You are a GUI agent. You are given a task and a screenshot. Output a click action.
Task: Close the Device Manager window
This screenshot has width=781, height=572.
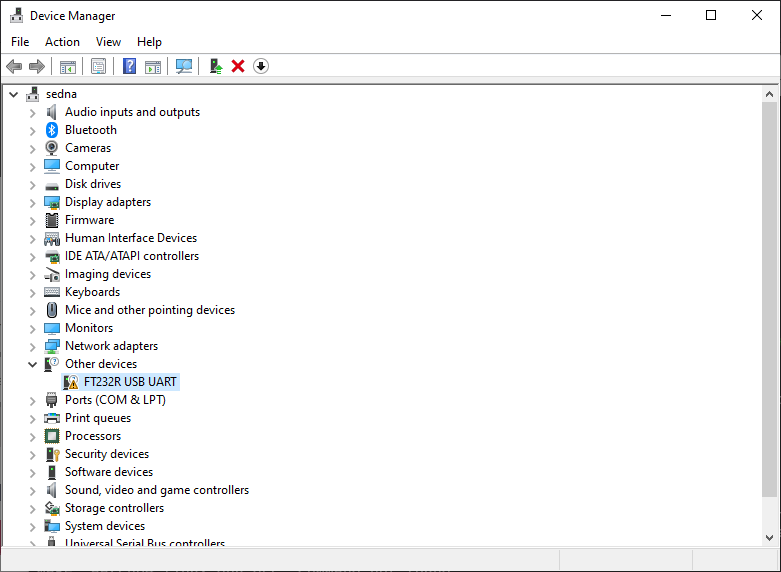pos(757,15)
